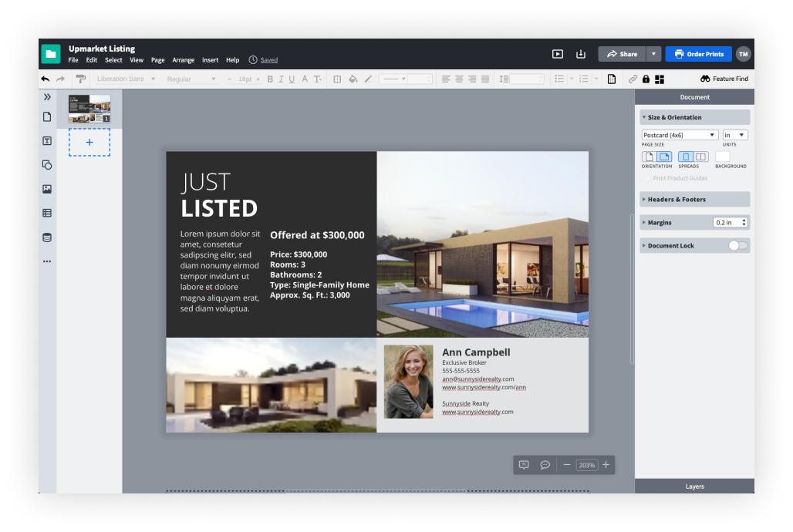Click the Share button

(622, 54)
